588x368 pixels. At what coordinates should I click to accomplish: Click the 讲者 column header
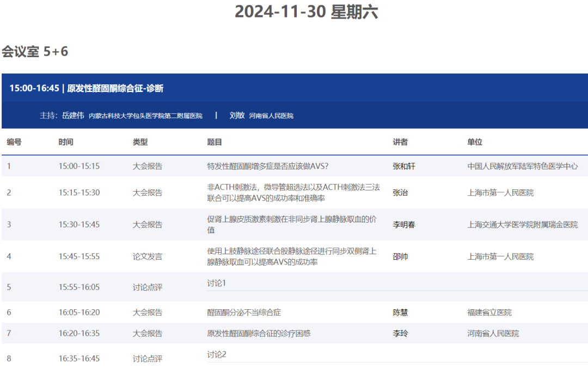point(400,142)
